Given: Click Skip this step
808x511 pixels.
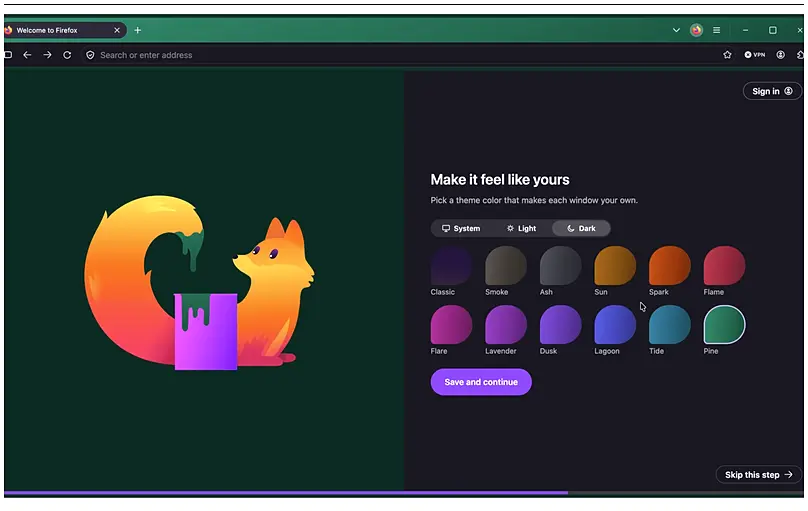Looking at the screenshot, I should [759, 475].
